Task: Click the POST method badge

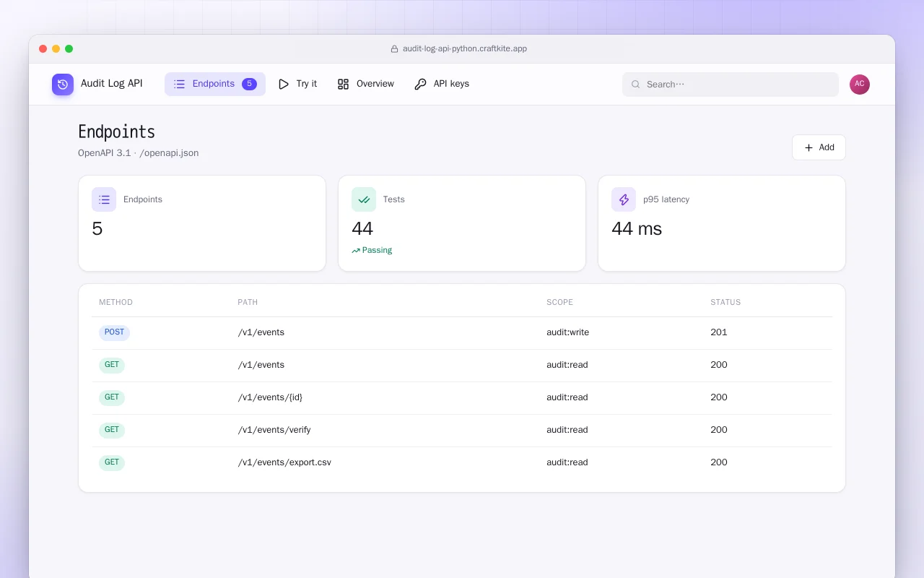Action: pos(114,332)
